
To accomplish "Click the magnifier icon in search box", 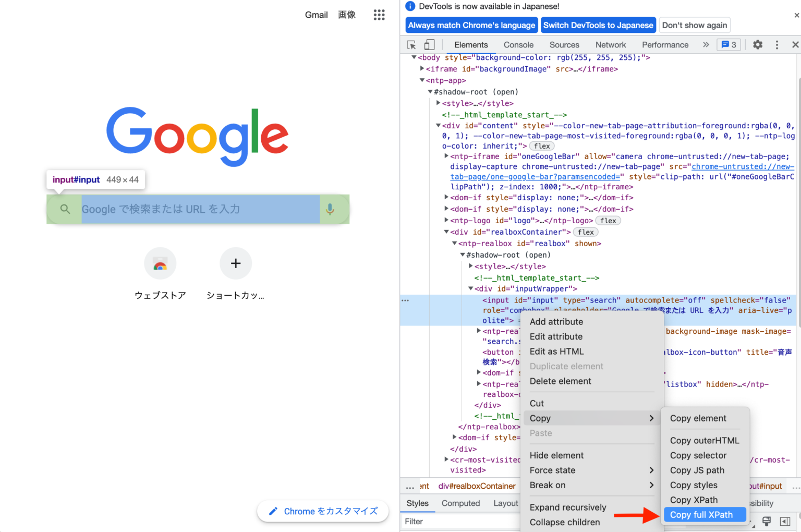I will coord(65,209).
